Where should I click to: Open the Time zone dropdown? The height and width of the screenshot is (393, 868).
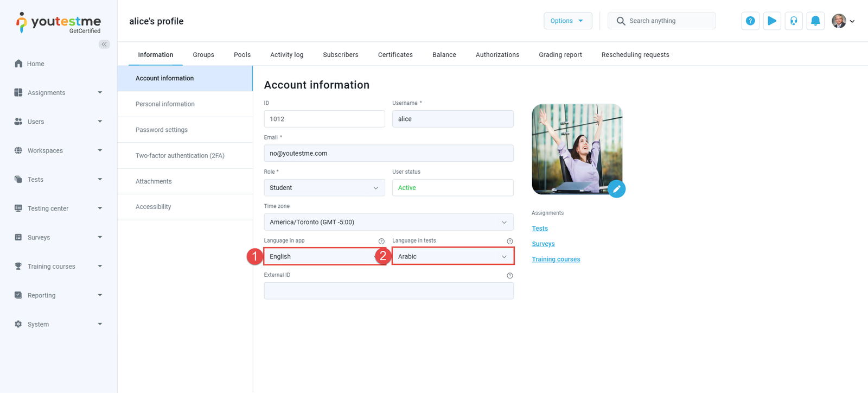coord(388,222)
